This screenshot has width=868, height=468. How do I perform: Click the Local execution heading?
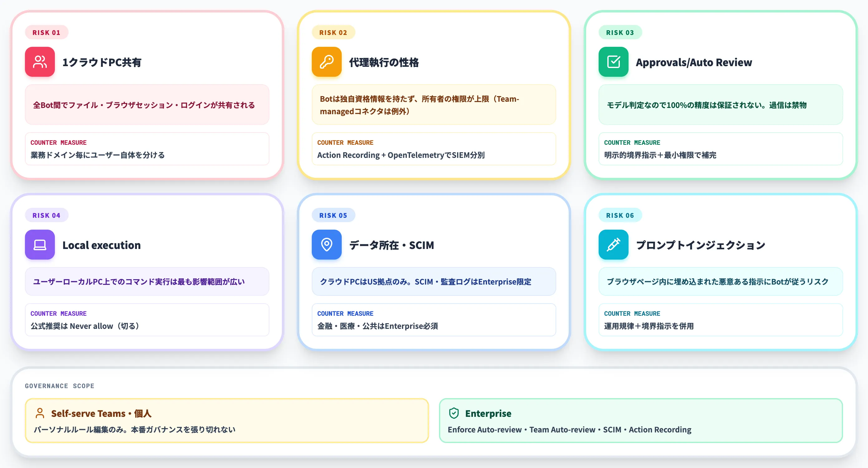coord(101,245)
